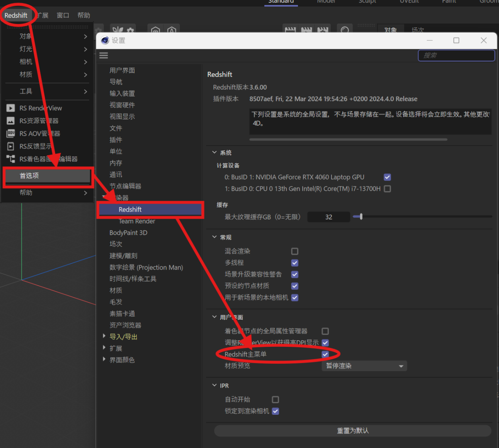Image resolution: width=499 pixels, height=448 pixels.
Task: Select 输入装置 in the settings tree
Action: (x=122, y=94)
